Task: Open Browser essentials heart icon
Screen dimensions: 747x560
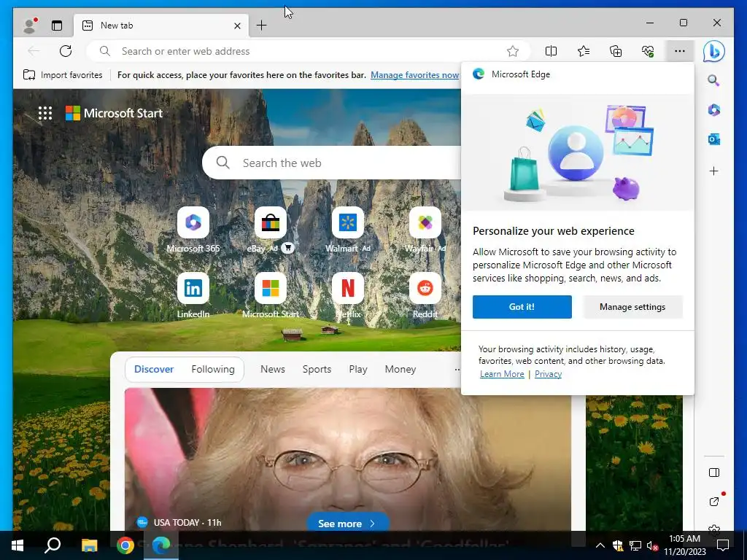Action: pyautogui.click(x=648, y=51)
